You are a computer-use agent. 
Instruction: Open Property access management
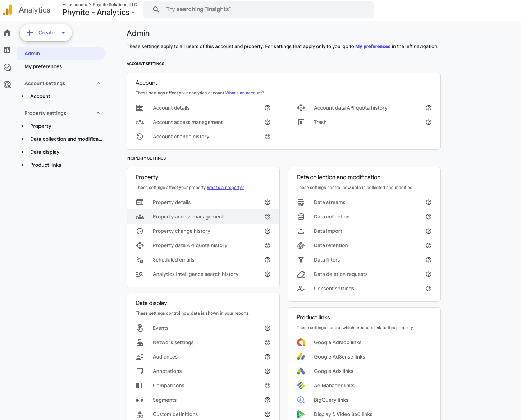coord(203,217)
